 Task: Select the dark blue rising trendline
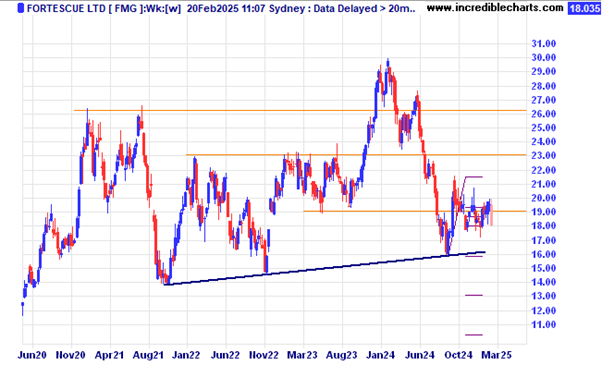324,268
